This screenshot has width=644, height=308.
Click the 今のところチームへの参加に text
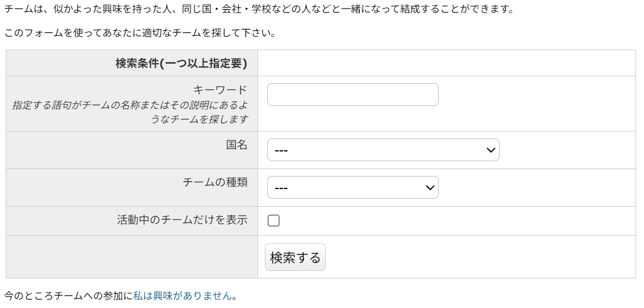[x=68, y=295]
